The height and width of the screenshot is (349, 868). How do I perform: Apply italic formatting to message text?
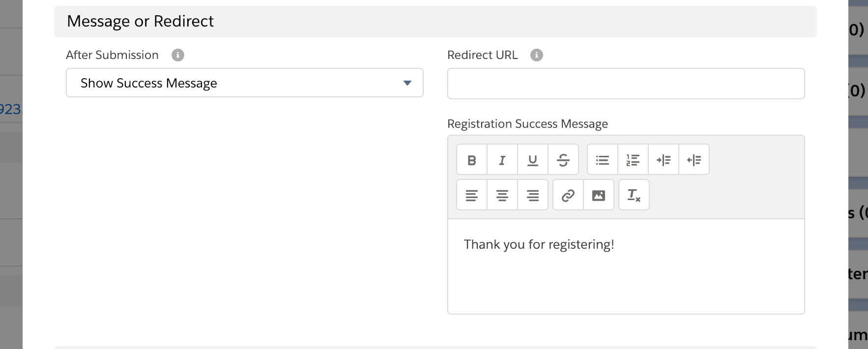502,160
